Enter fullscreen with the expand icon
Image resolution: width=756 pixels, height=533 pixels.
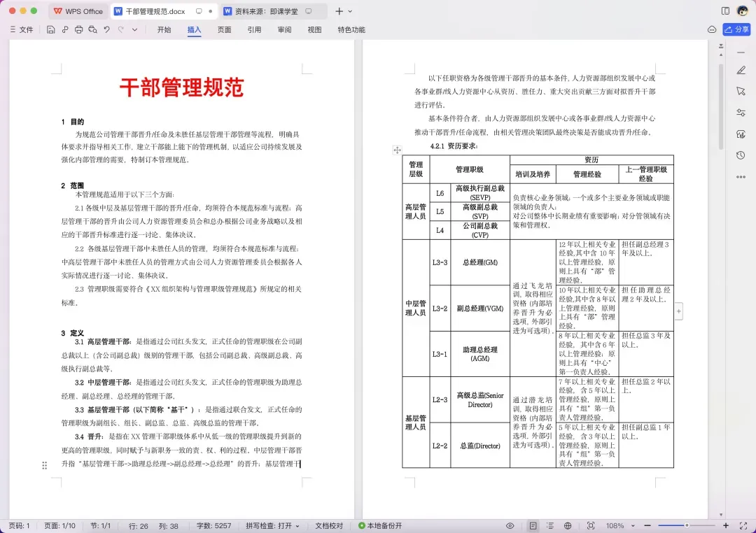(x=743, y=525)
